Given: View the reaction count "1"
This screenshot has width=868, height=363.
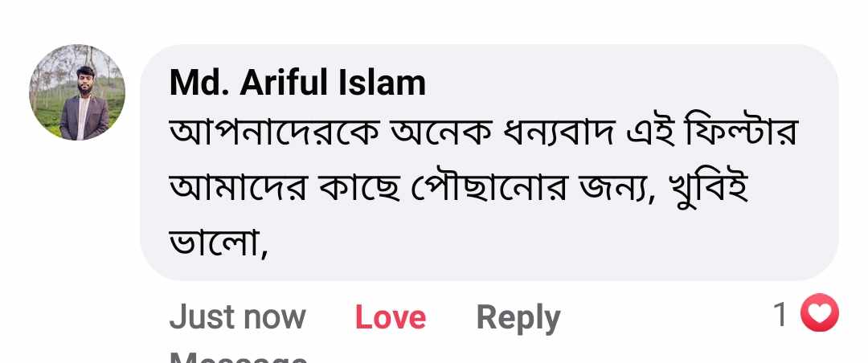Looking at the screenshot, I should 780,315.
